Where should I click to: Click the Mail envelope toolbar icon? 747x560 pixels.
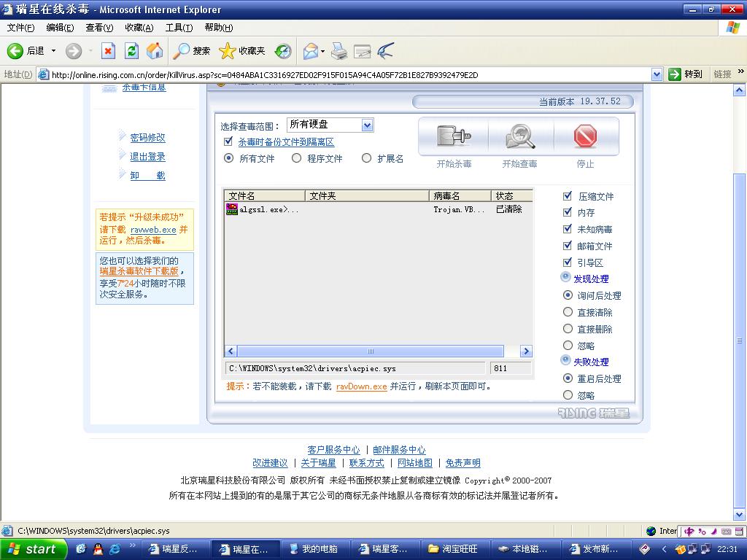tap(311, 51)
